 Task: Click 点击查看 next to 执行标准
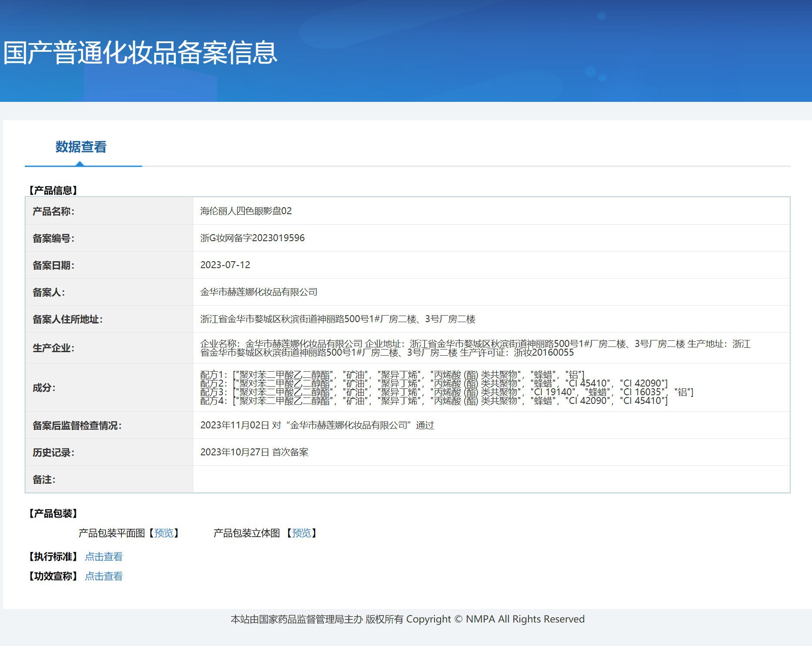click(x=104, y=557)
